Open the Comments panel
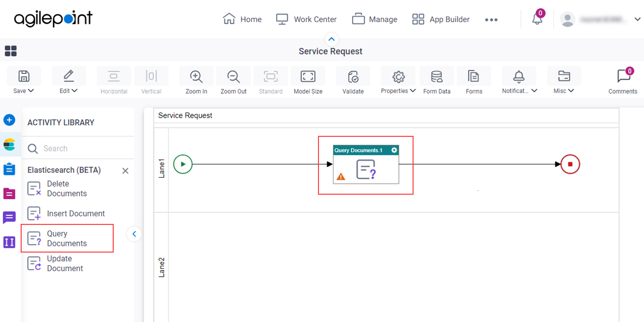This screenshot has height=322, width=644. pyautogui.click(x=623, y=80)
